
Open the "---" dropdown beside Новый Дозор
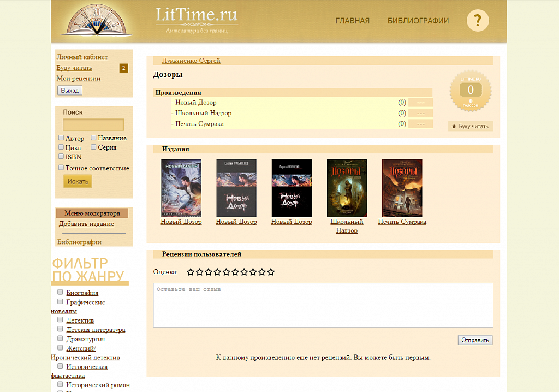coord(420,102)
